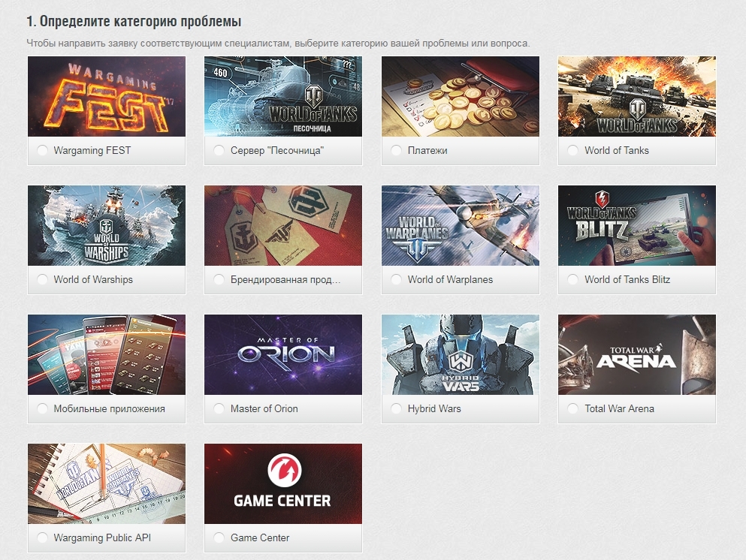Viewport: 746px width, 560px height.
Task: Click the "World of Tanks Blitz" label text
Action: [627, 279]
